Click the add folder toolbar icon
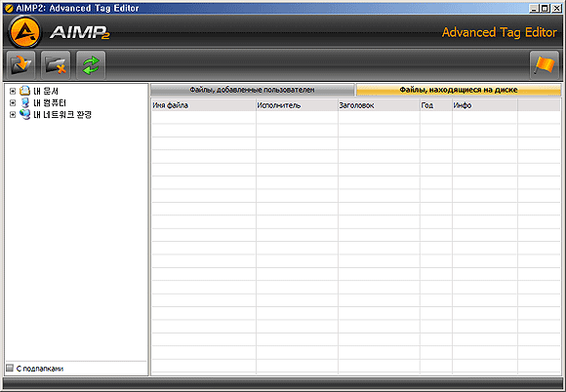This screenshot has height=392, width=566. pyautogui.click(x=20, y=65)
